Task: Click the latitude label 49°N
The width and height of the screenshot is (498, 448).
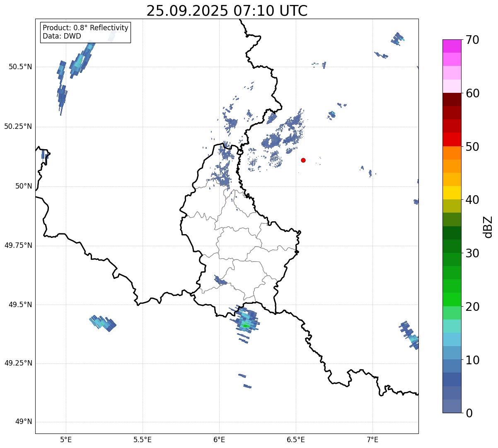Action: pyautogui.click(x=24, y=422)
